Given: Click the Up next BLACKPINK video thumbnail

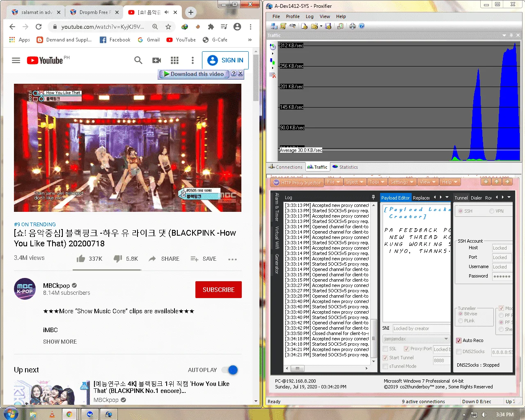Looking at the screenshot, I should (x=52, y=392).
